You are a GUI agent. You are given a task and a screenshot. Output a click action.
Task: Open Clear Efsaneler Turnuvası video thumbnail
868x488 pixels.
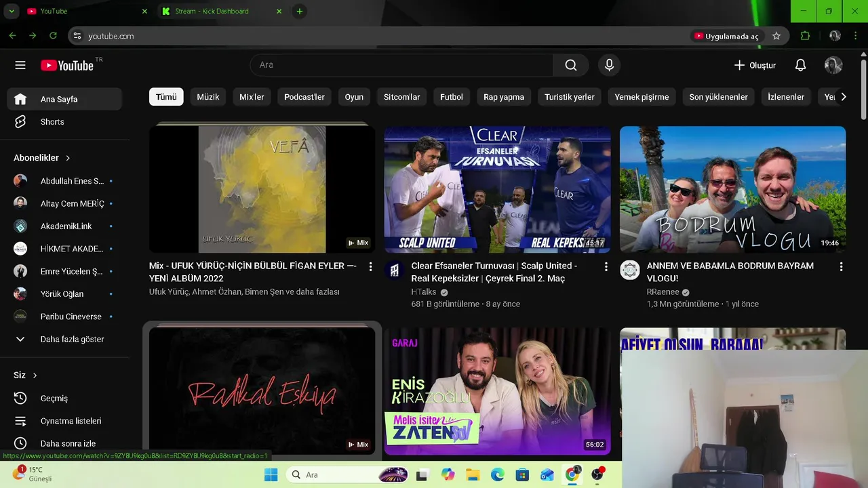[x=497, y=189]
